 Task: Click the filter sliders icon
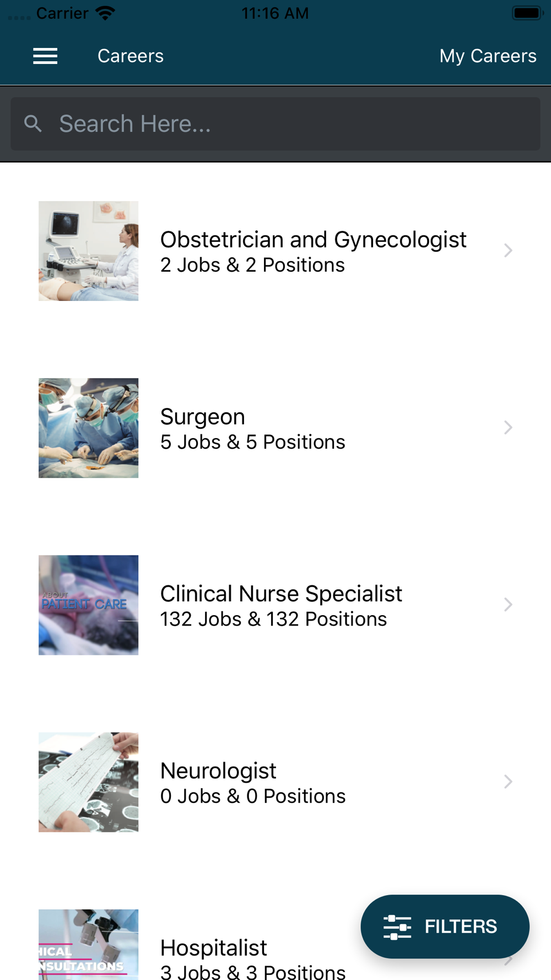click(x=397, y=927)
